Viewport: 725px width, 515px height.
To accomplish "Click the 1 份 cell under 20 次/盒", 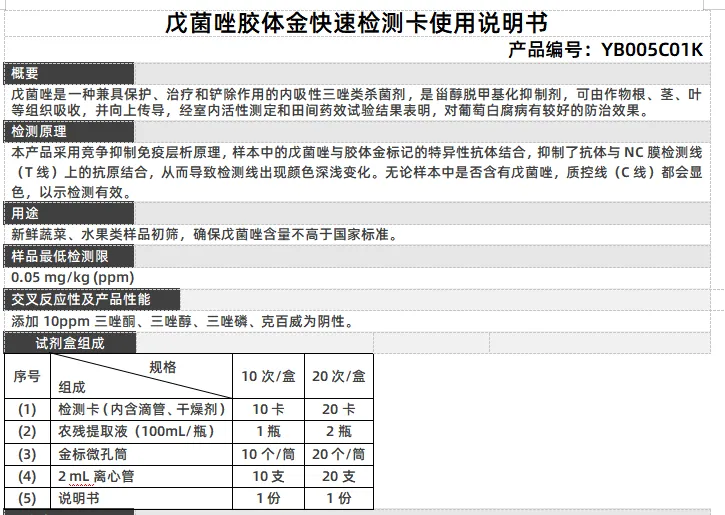I will point(339,498).
